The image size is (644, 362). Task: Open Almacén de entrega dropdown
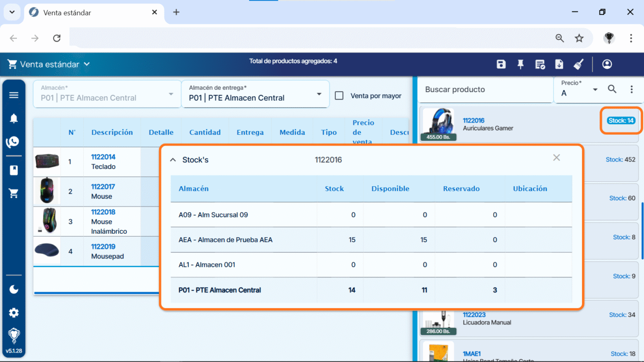coord(319,95)
